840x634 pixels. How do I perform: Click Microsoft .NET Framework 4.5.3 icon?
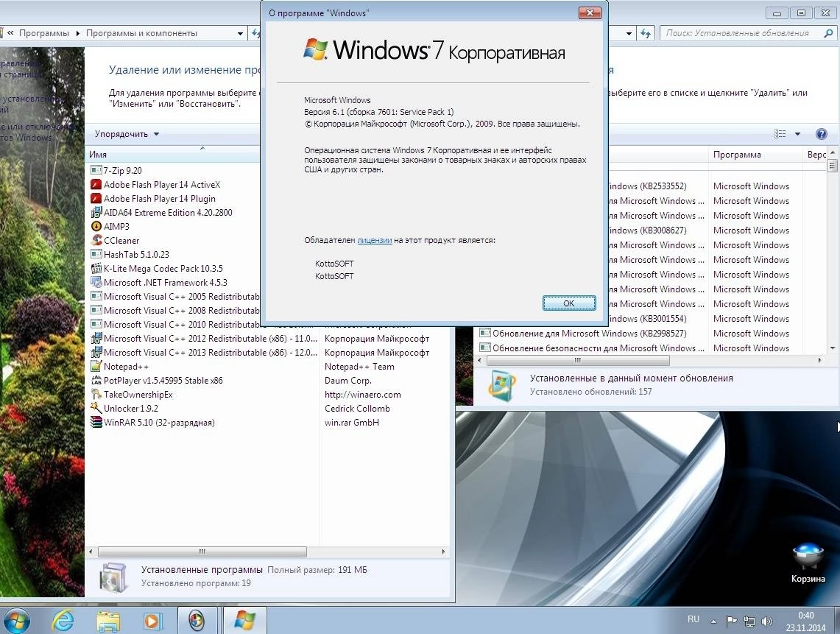click(96, 282)
